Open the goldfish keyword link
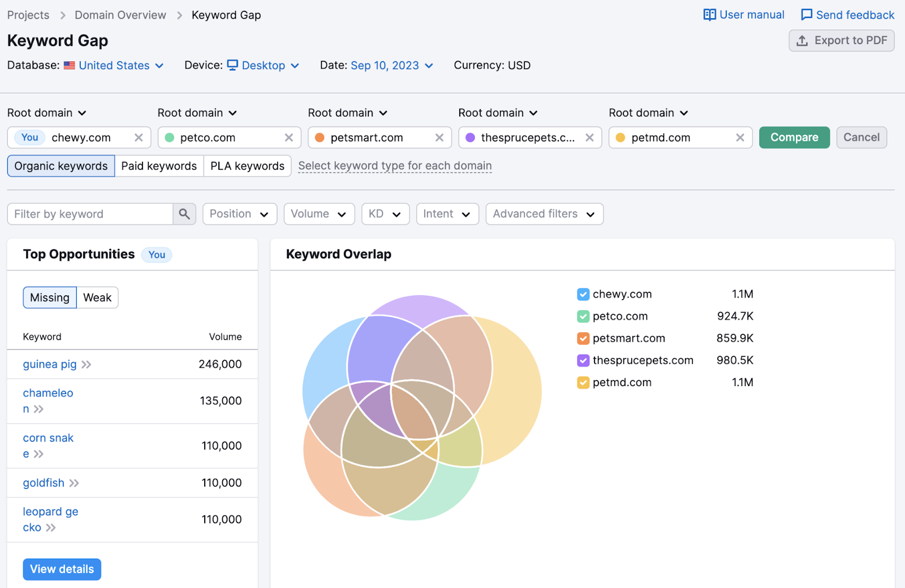Viewport: 905px width, 588px height. pyautogui.click(x=44, y=483)
